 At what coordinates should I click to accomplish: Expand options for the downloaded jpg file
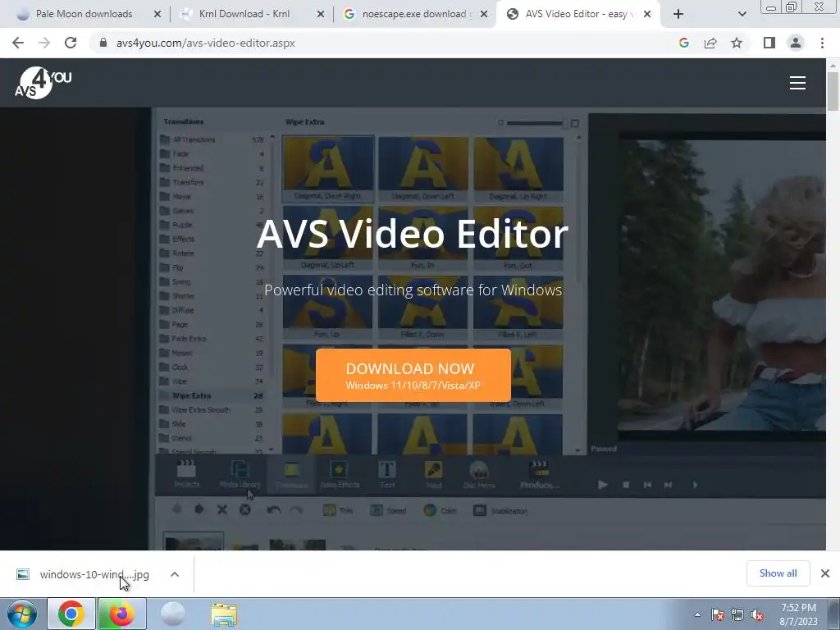pyautogui.click(x=175, y=574)
